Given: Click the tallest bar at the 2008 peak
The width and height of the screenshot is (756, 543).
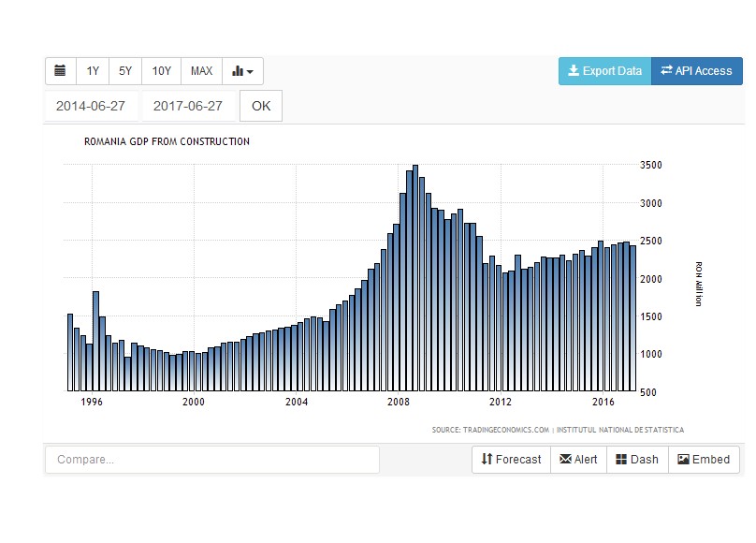Looking at the screenshot, I should [415, 281].
